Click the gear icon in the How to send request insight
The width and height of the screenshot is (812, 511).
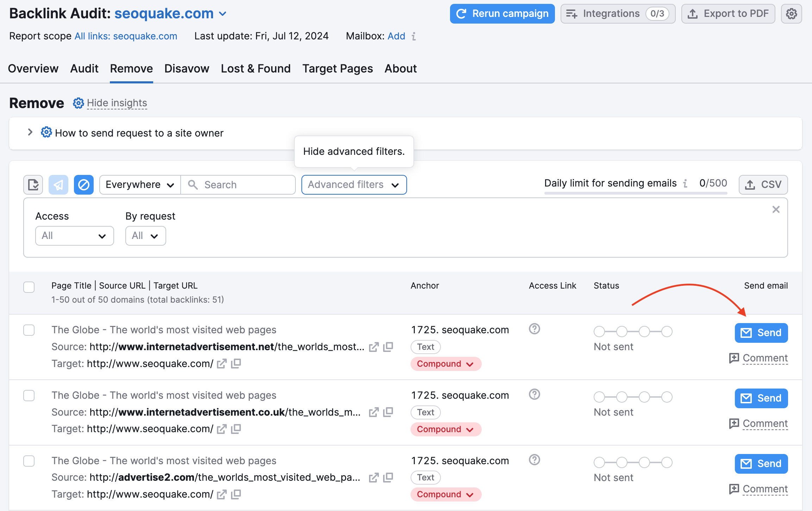(46, 132)
